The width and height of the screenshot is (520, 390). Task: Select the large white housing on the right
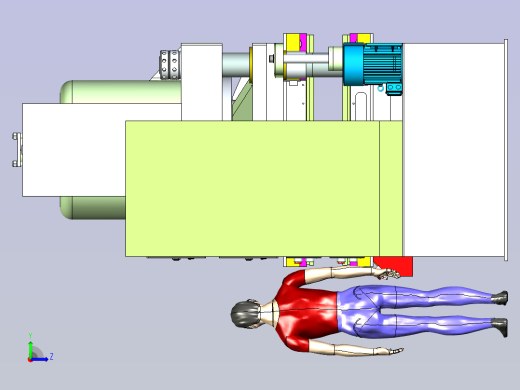[x=454, y=150]
